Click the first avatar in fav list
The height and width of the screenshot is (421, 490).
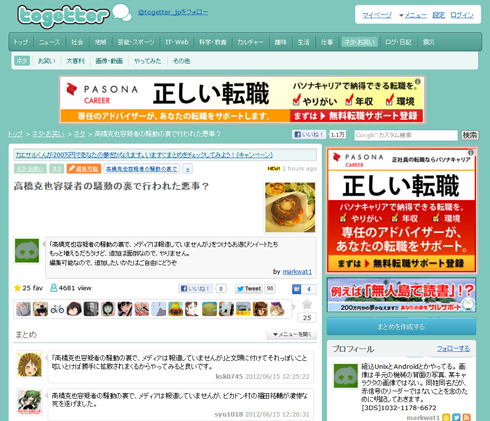pos(23,309)
